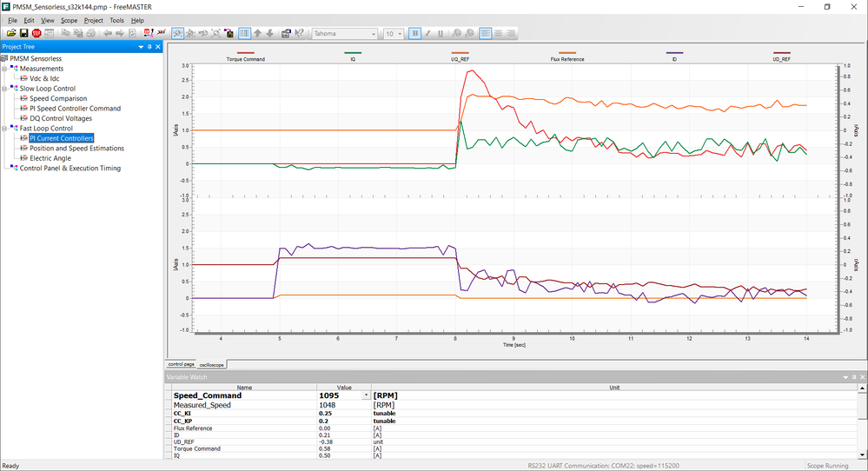Select Position and Speed Estimations item
Viewport: 868px width, 471px height.
77,149
